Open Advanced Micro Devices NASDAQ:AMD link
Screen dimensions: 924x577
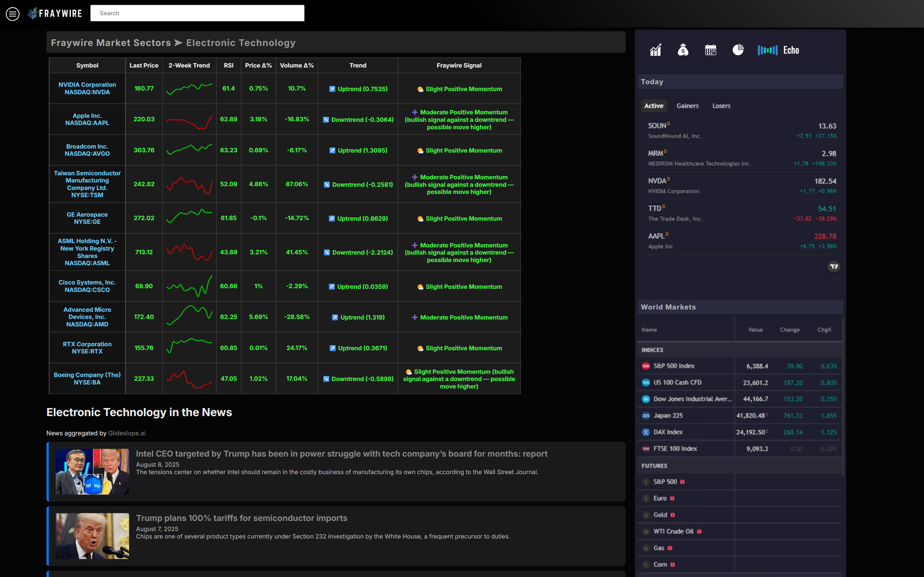(x=87, y=317)
